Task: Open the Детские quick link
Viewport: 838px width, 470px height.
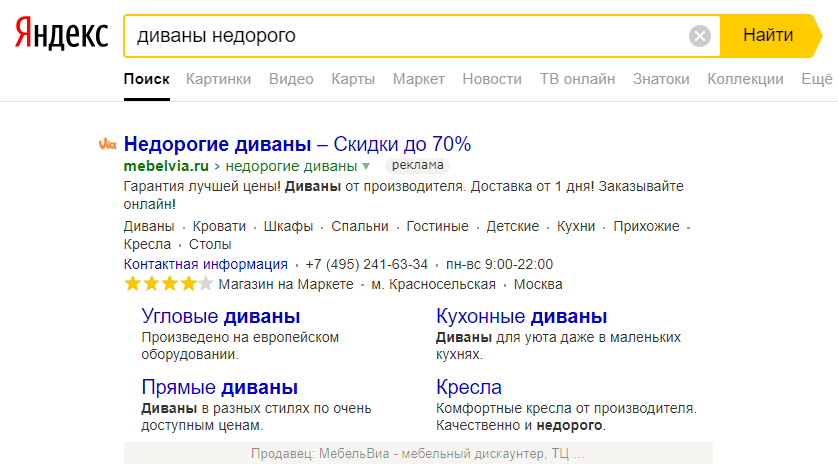Action: click(x=513, y=226)
